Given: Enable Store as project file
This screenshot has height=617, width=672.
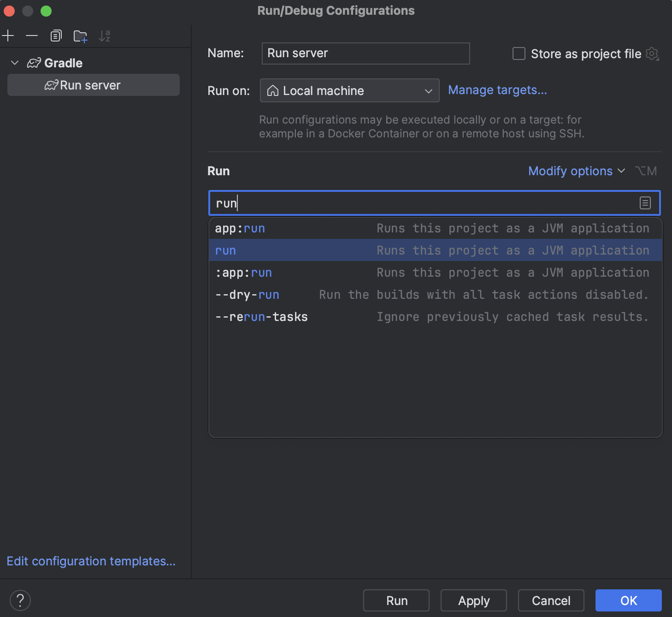Looking at the screenshot, I should [518, 53].
